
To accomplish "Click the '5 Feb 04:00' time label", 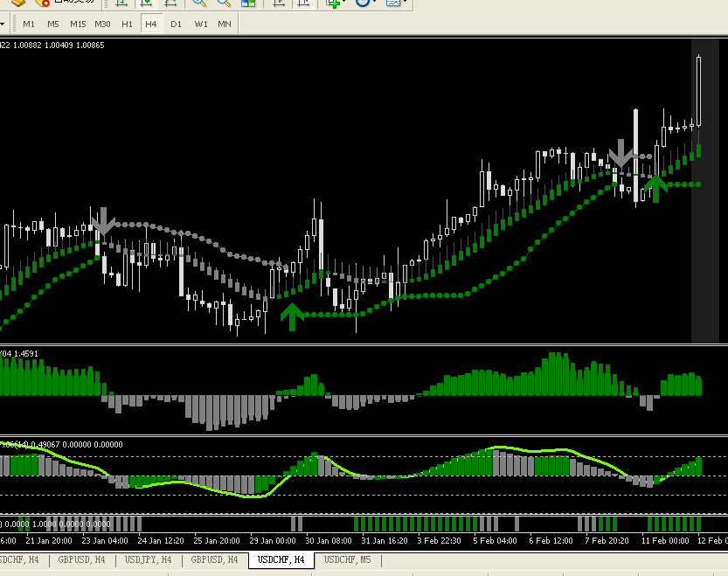I will [495, 541].
